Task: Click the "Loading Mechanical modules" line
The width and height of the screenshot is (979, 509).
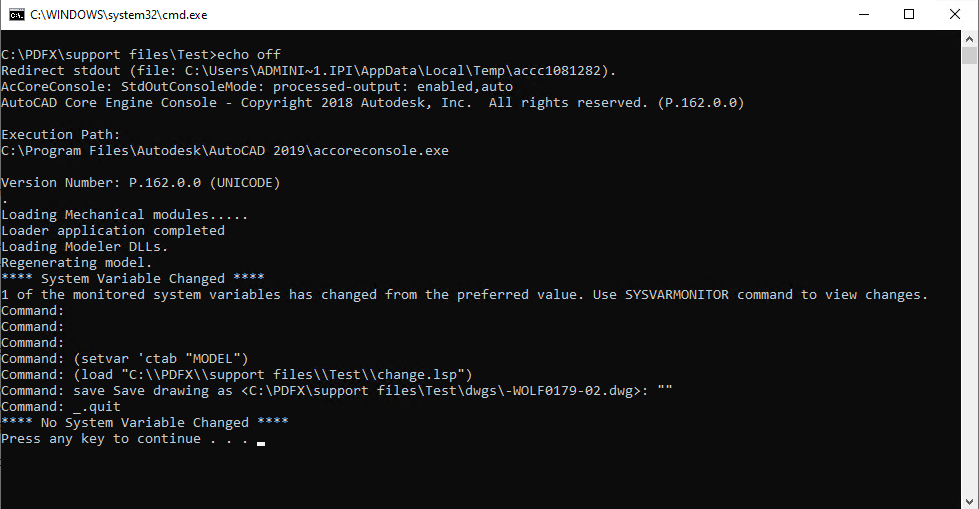Action: 124,215
